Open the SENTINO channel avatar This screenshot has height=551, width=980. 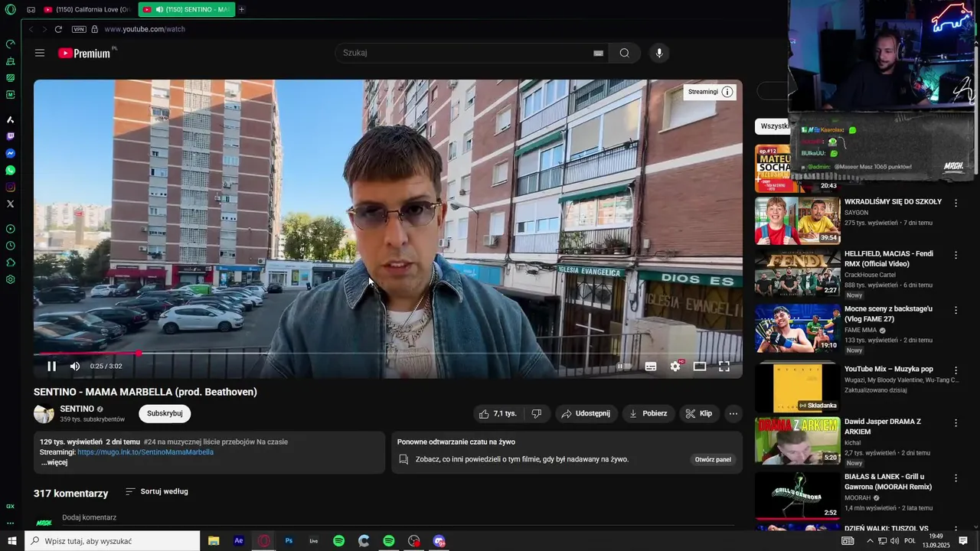[x=44, y=414]
